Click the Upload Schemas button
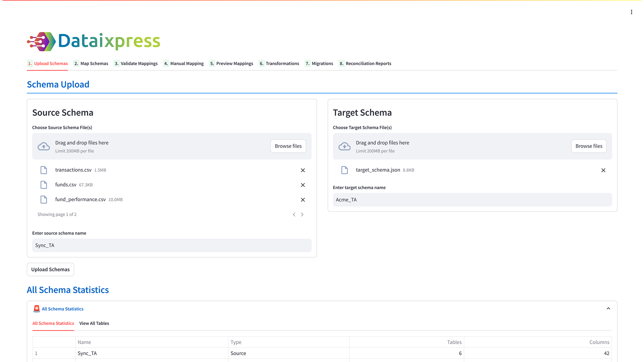Viewport: 644px width, 362px height. click(50, 269)
